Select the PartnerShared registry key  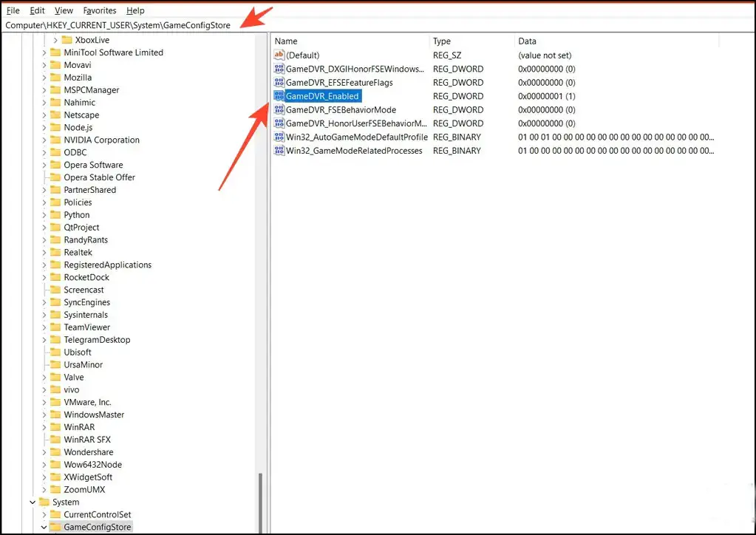click(x=89, y=190)
